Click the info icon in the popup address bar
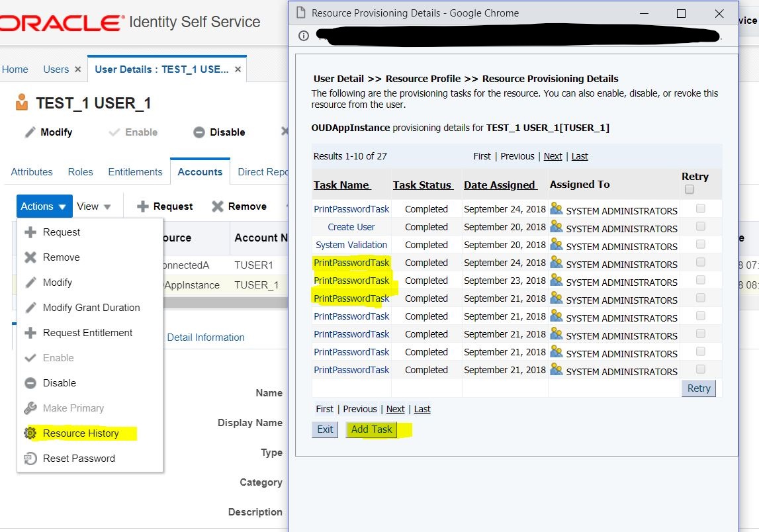The height and width of the screenshot is (532, 759). tap(302, 36)
